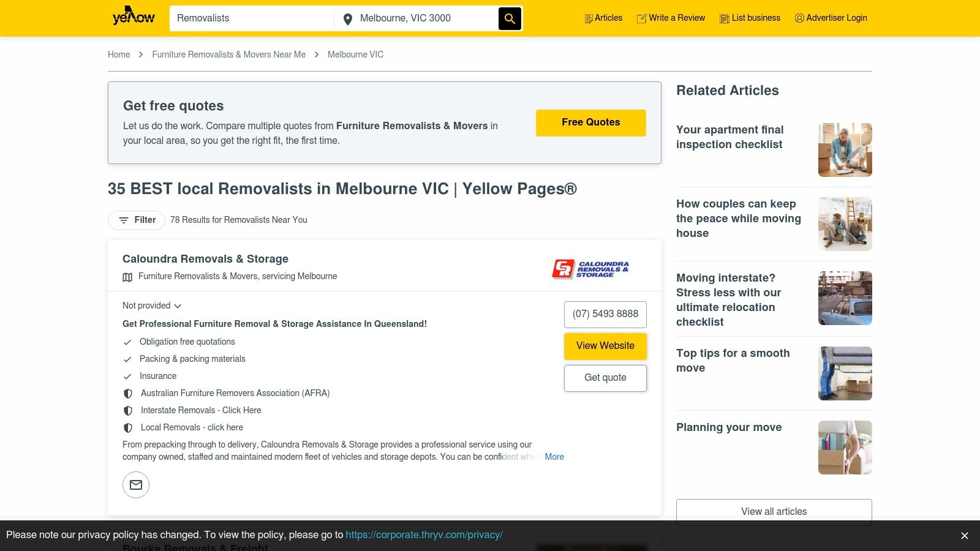980x551 pixels.
Task: Click the Get quote button
Action: click(x=605, y=378)
